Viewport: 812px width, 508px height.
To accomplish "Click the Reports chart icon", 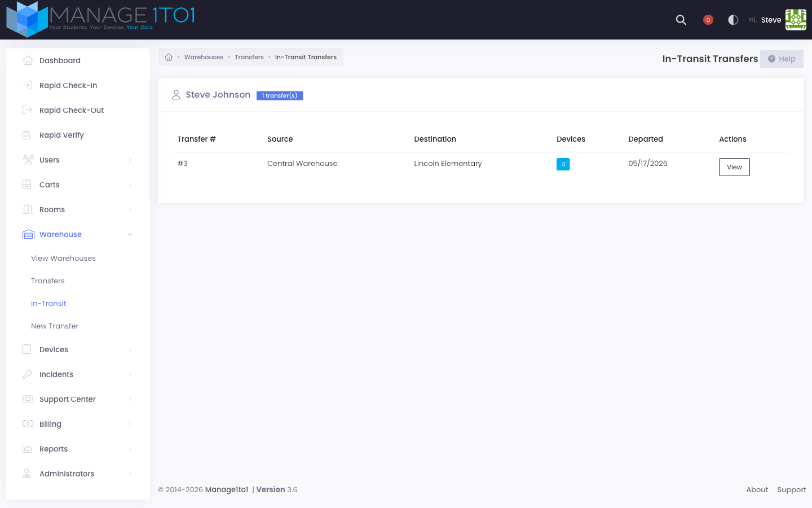I will point(27,449).
